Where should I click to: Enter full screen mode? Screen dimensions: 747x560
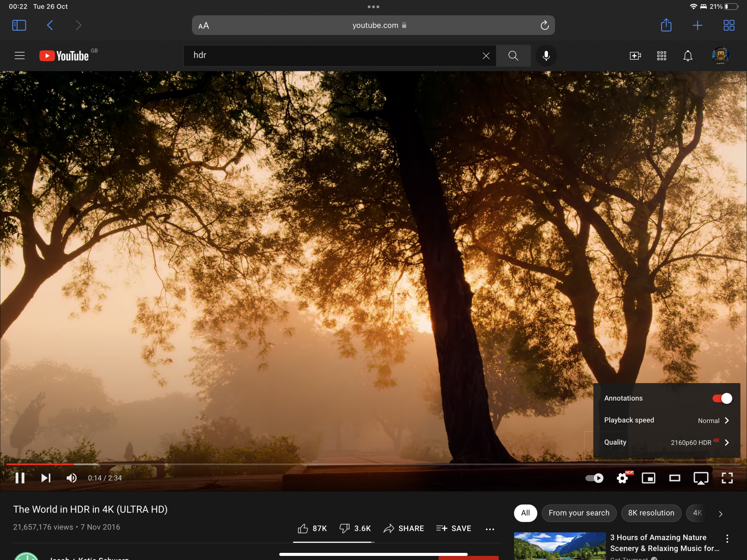click(x=727, y=478)
